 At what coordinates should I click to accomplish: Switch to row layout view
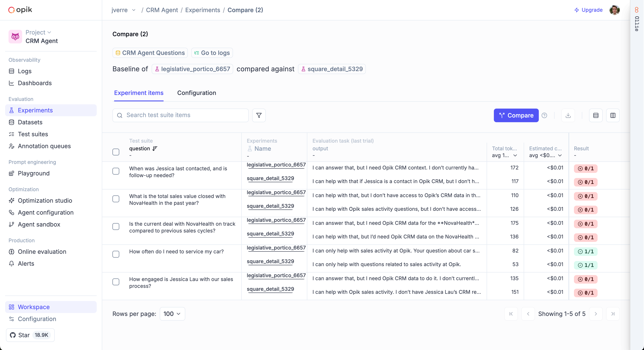tap(596, 115)
